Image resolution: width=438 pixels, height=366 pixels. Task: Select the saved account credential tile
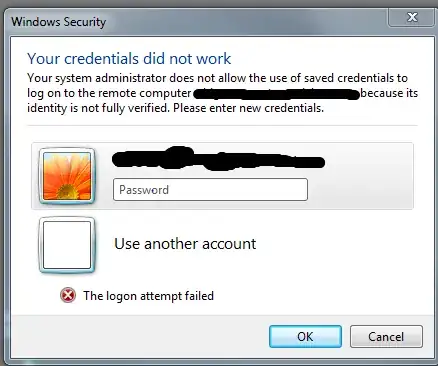(222, 176)
